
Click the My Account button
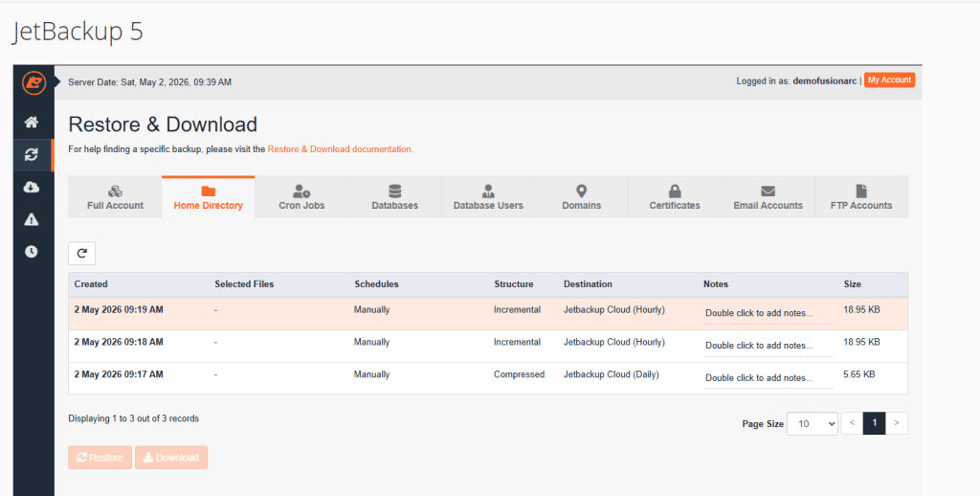[889, 80]
